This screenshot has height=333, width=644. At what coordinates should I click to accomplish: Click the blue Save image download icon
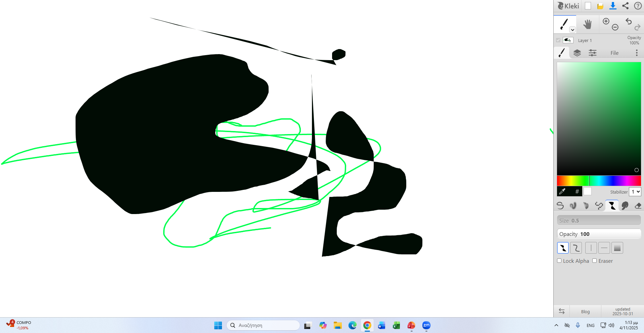tap(613, 6)
